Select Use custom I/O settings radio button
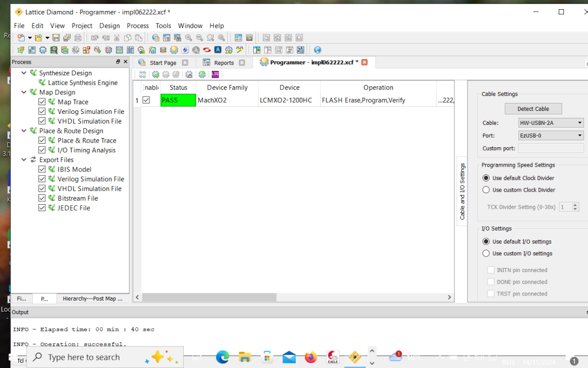Screen dimensions: 588x368 point(486,254)
